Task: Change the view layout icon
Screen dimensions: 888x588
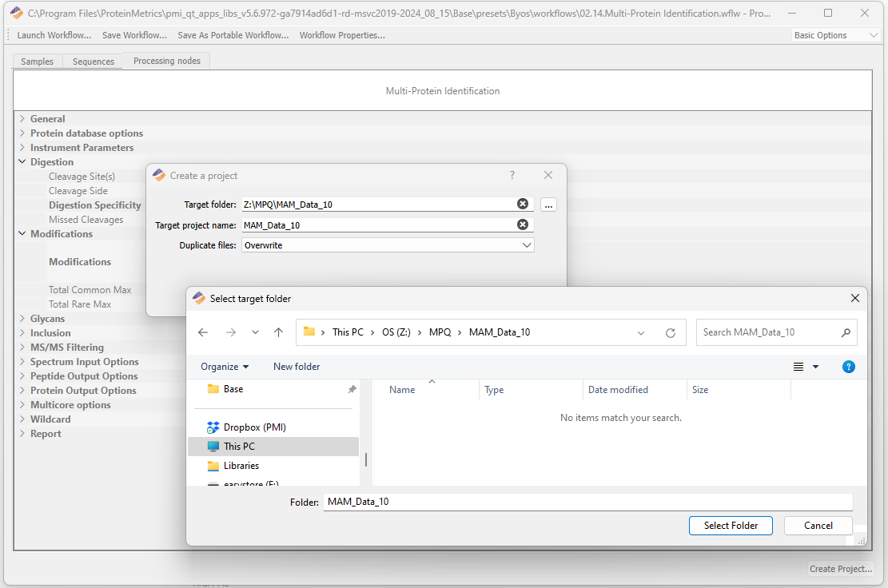Action: click(x=798, y=367)
